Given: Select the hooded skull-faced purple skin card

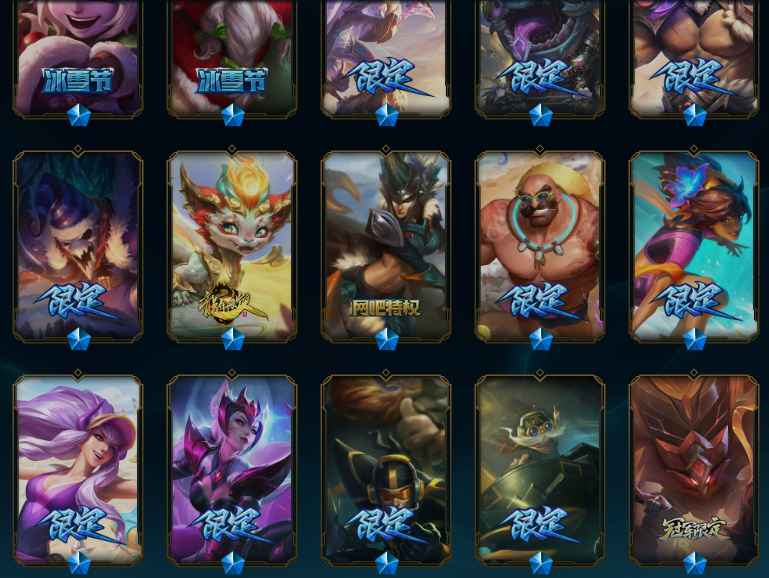Looking at the screenshot, I should [78, 245].
